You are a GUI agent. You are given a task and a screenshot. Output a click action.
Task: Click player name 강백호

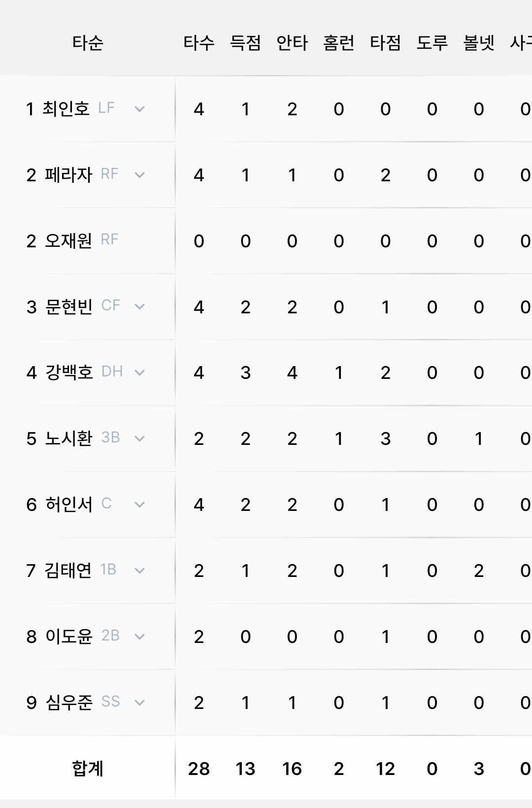pyautogui.click(x=69, y=372)
